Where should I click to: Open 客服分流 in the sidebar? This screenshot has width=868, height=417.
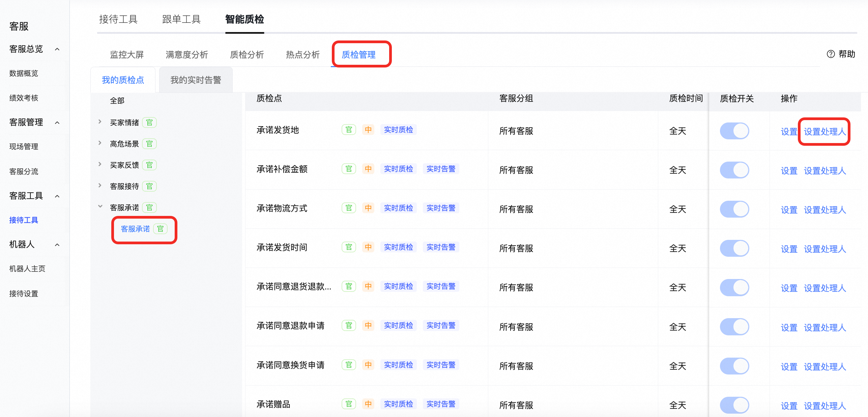coord(24,171)
